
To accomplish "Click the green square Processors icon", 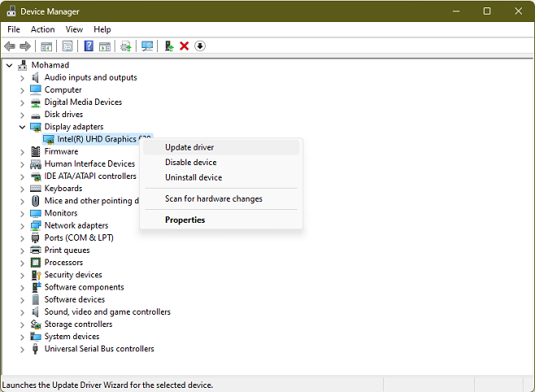I will 36,263.
